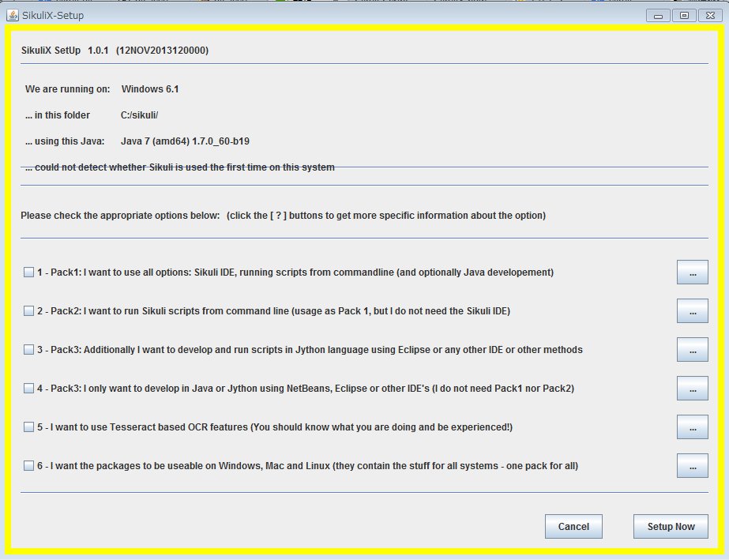Open the info button next to Pack2

tap(692, 310)
